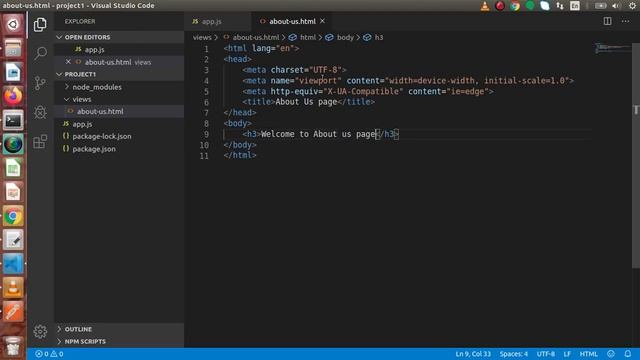This screenshot has width=640, height=360.
Task: Switch to the app.js editor tab
Action: [218, 21]
